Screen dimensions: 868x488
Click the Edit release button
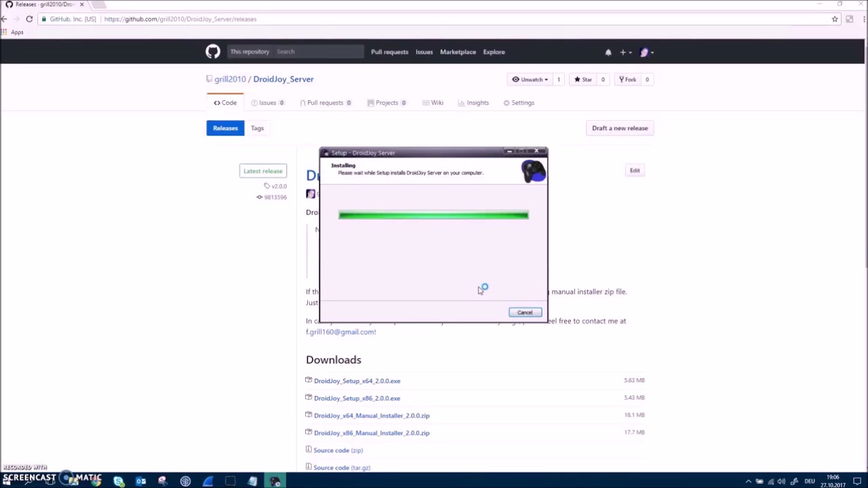[635, 171]
